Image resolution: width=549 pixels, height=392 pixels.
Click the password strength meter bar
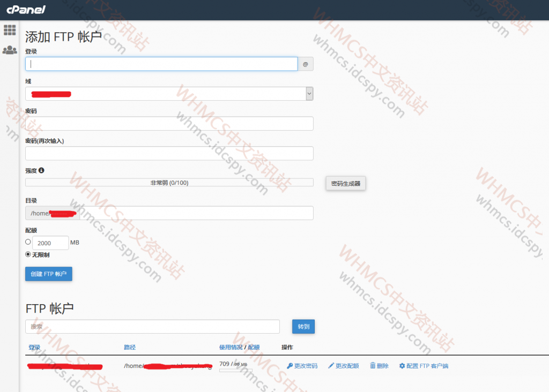pos(169,183)
